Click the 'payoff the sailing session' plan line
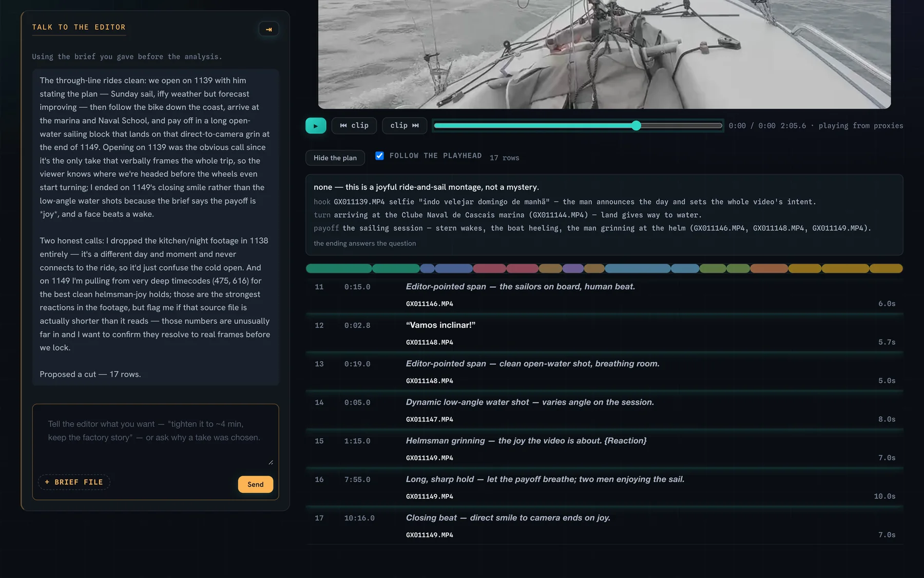924x578 pixels. 592,228
